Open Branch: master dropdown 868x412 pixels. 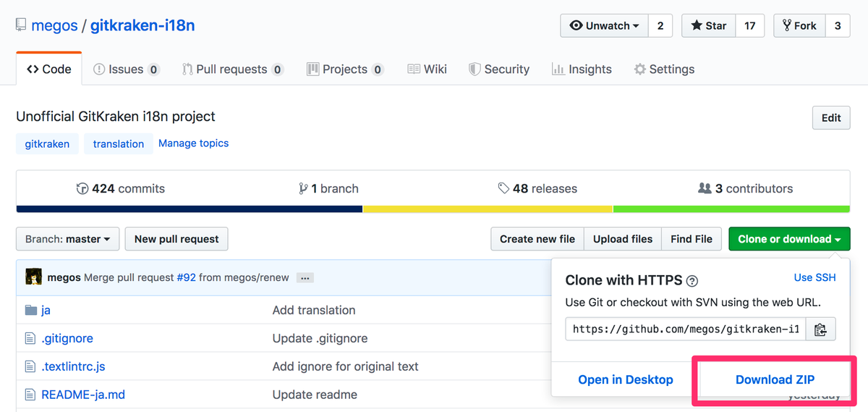(x=67, y=239)
